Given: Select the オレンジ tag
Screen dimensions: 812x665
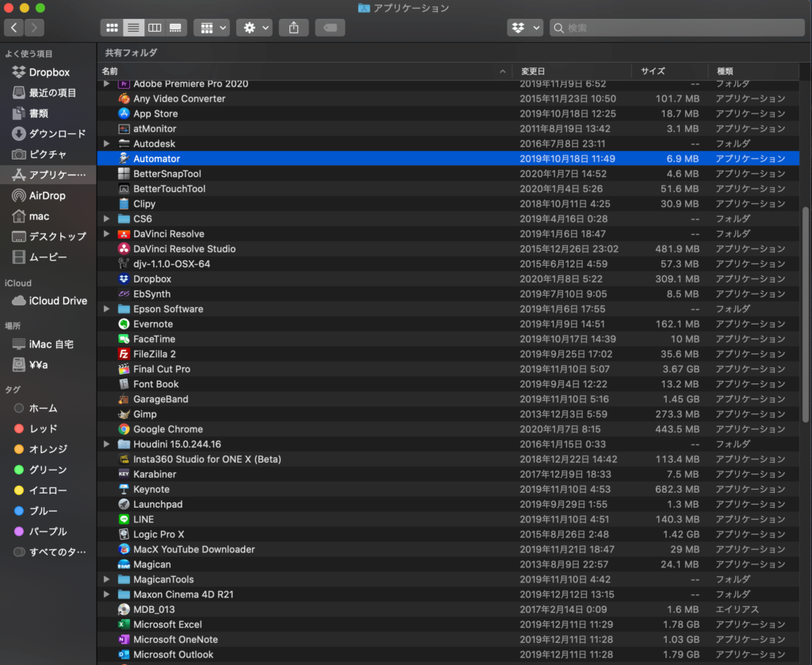Looking at the screenshot, I should pos(48,449).
